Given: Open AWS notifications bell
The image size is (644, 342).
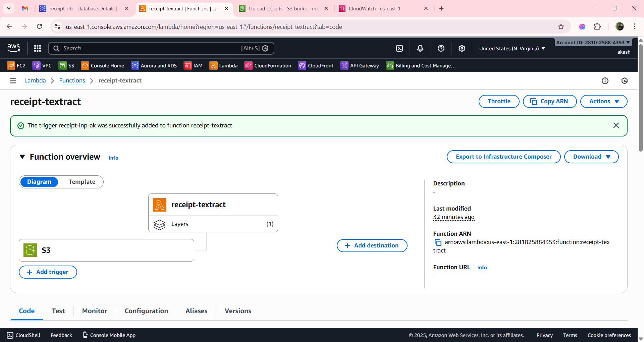Looking at the screenshot, I should pos(420,48).
